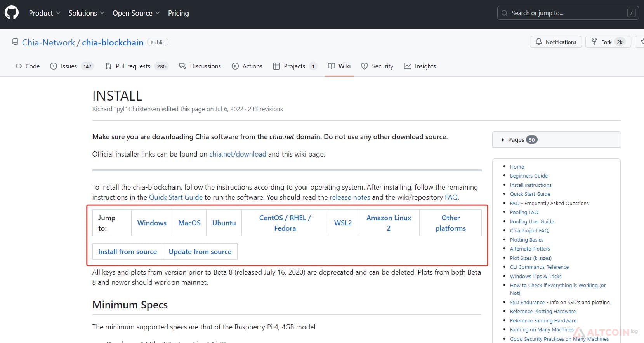The height and width of the screenshot is (343, 644).
Task: Go to the Pricing page
Action: 179,13
